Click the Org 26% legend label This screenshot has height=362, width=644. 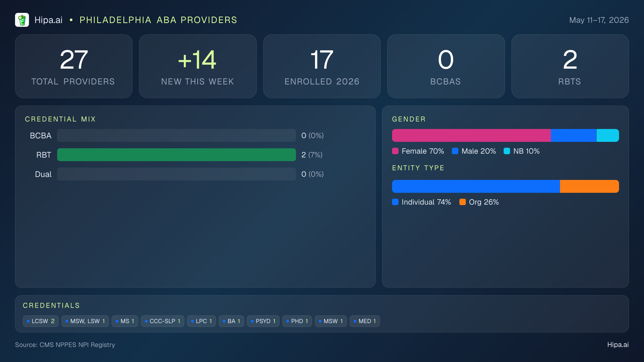tap(484, 202)
